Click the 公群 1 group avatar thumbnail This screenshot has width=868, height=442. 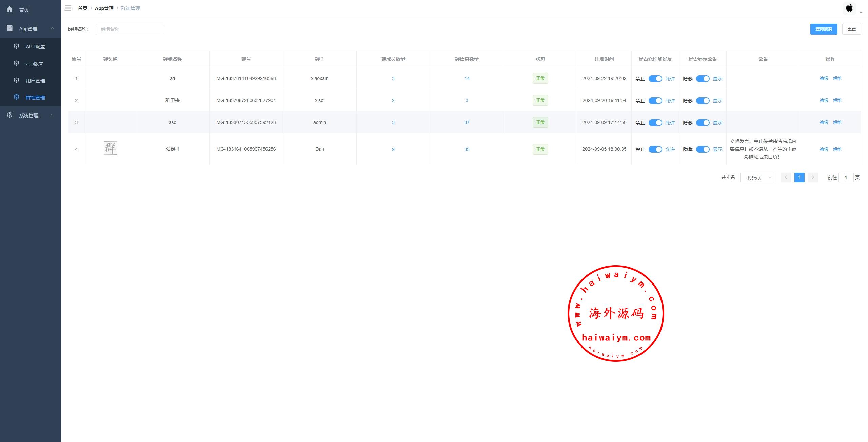pos(111,148)
